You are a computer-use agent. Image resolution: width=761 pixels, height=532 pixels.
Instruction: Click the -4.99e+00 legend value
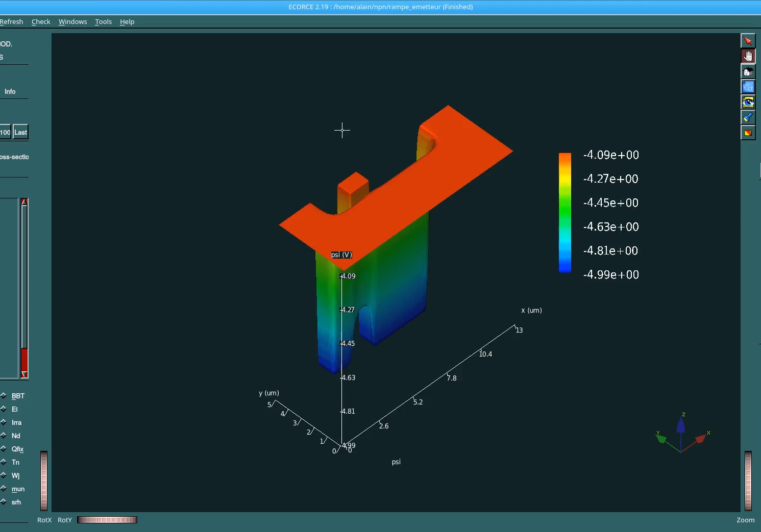point(611,274)
